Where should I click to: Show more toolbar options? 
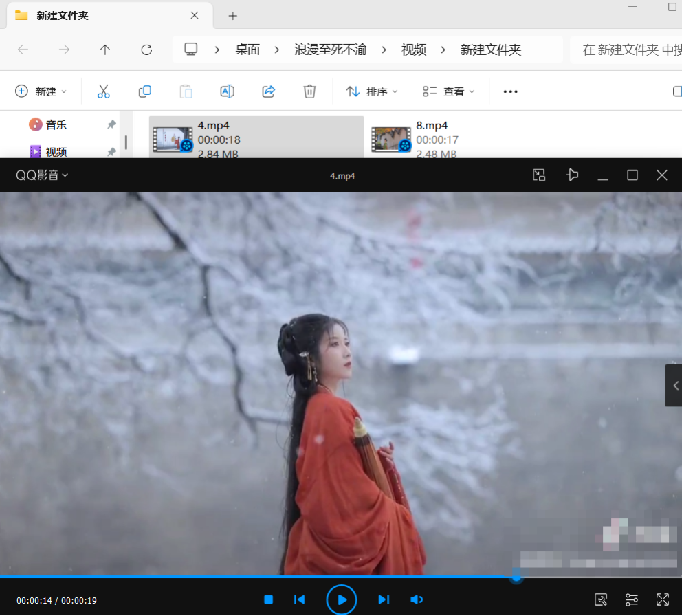(510, 91)
